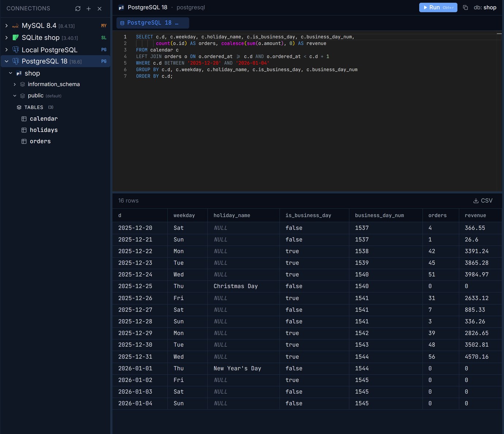Screen dimensions: 504x434
Task: Refresh the connections list
Action: pyautogui.click(x=78, y=8)
